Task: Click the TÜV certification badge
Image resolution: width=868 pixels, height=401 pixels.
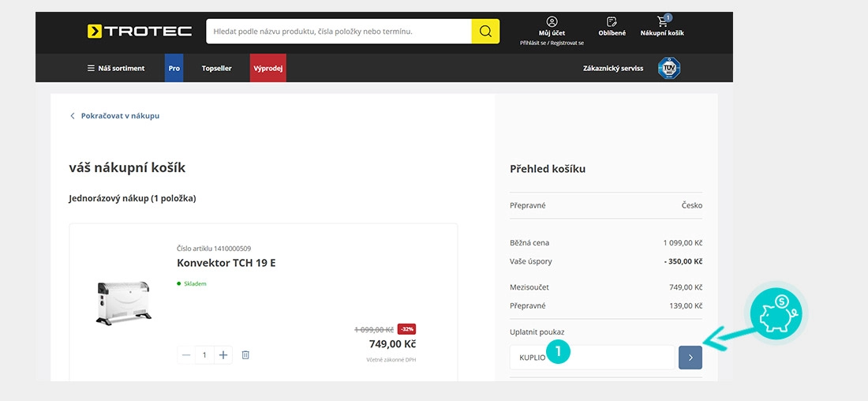Action: click(x=668, y=68)
